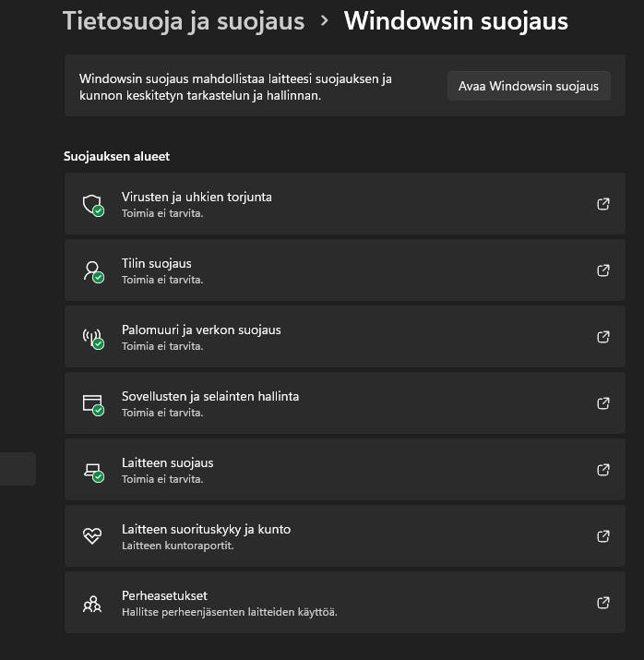Screen dimensions: 644x660
Task: Open external link icon for Laitteen suojaus
Action: (603, 470)
